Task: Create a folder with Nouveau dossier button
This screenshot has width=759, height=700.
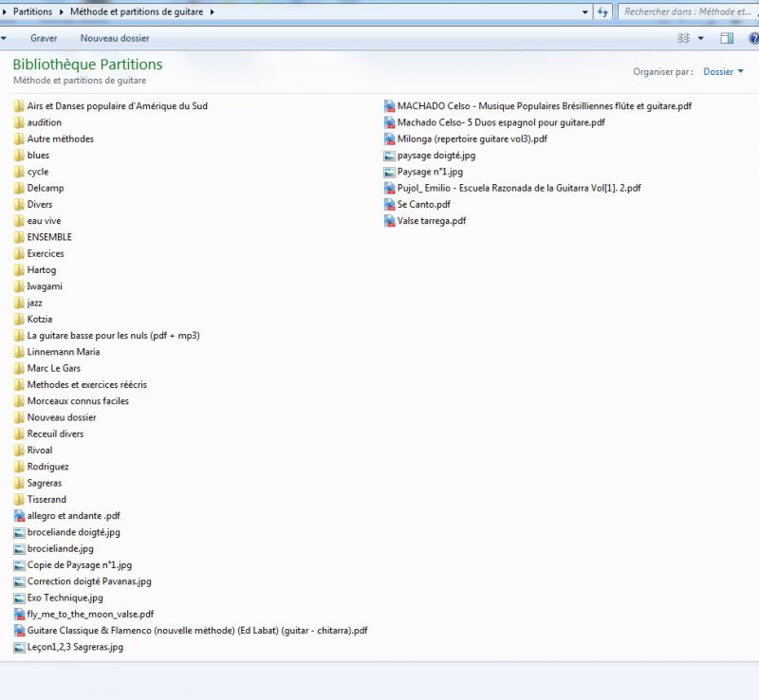Action: click(x=114, y=39)
